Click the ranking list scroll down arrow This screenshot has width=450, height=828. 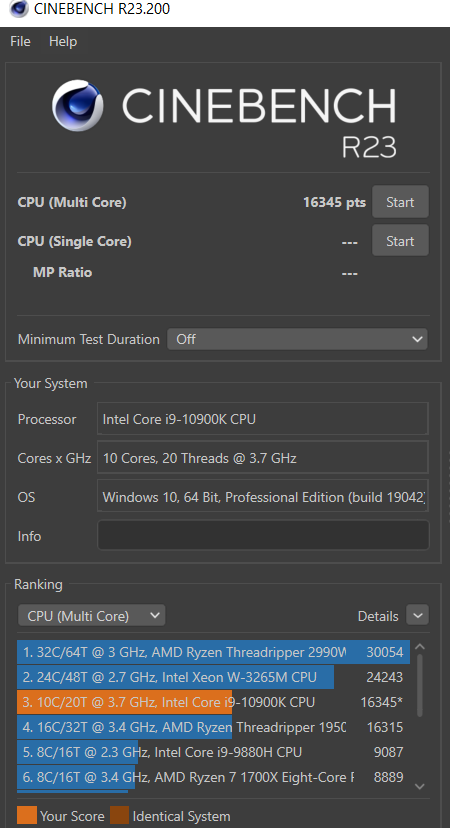tap(420, 786)
